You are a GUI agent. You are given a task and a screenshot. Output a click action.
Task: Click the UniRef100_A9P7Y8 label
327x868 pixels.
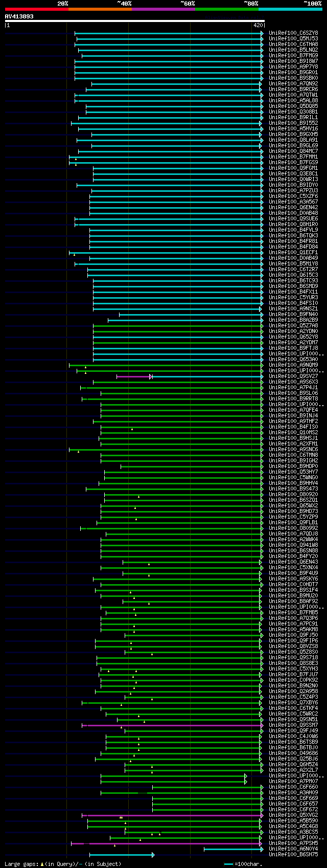point(293,67)
